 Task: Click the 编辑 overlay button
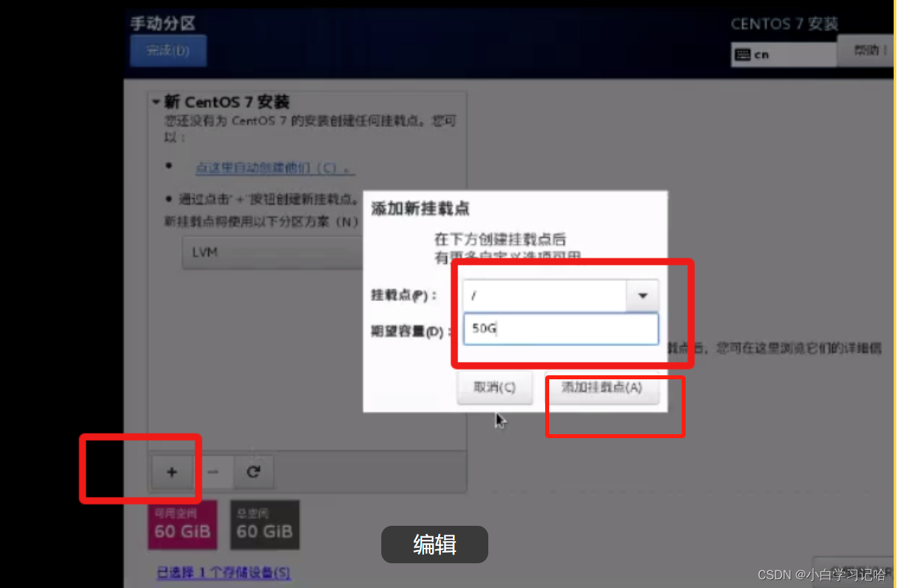click(435, 545)
